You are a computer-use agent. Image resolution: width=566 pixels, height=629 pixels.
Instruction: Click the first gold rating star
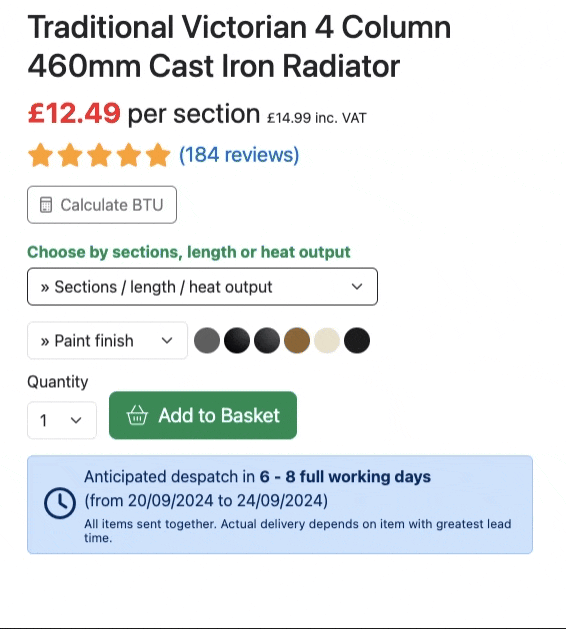tap(41, 155)
